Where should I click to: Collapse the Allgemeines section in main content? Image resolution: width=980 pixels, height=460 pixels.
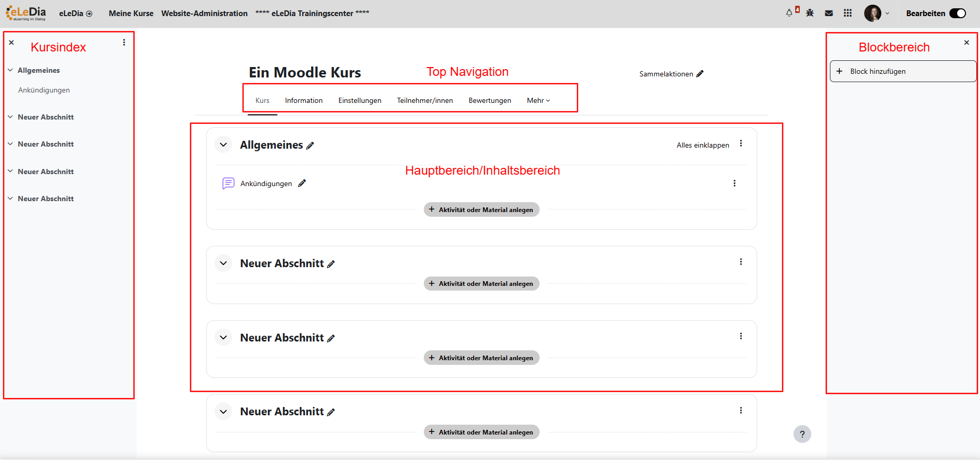click(x=223, y=145)
